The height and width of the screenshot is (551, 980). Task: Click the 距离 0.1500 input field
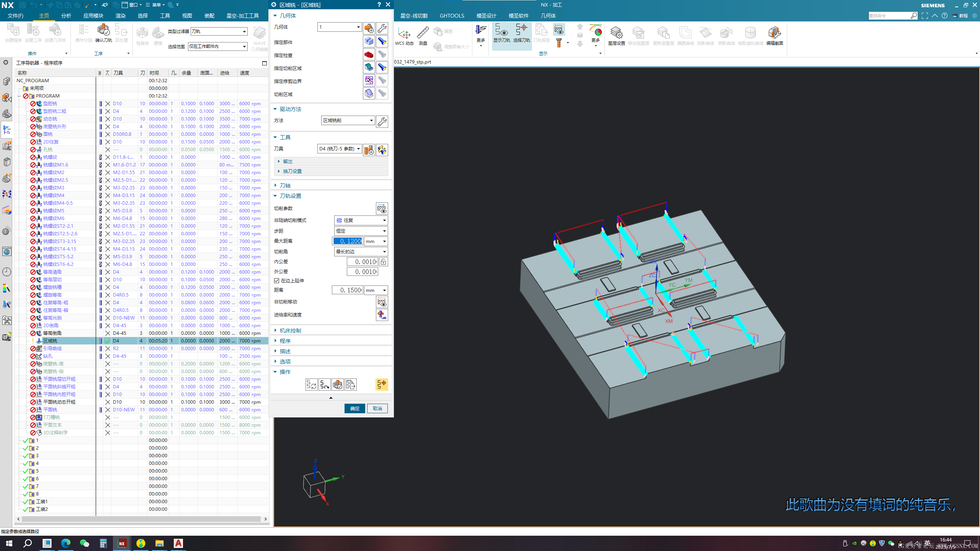347,290
